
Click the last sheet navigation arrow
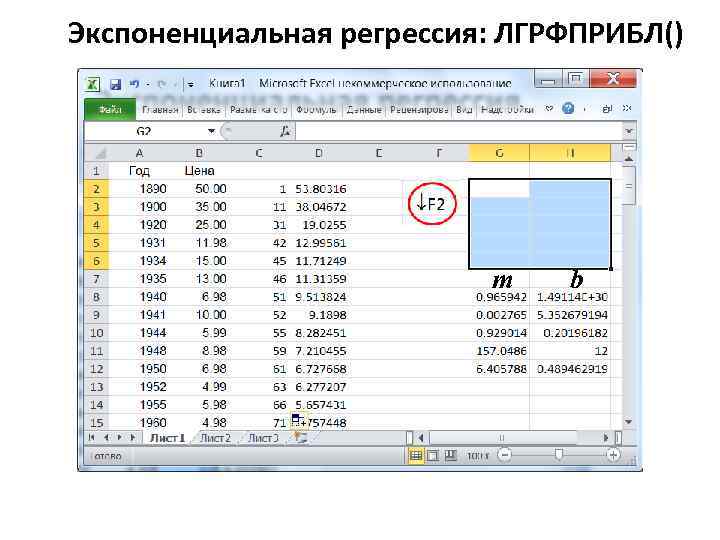point(134,438)
